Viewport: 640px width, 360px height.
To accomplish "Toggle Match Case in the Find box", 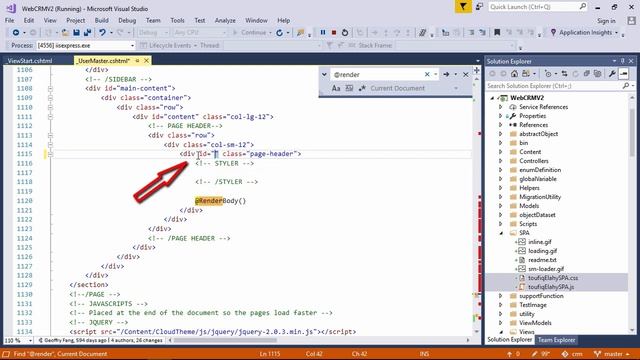I will click(336, 88).
